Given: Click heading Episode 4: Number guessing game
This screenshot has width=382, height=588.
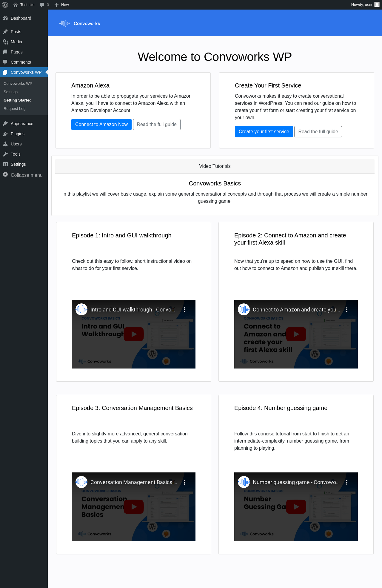Looking at the screenshot, I should [281, 408].
